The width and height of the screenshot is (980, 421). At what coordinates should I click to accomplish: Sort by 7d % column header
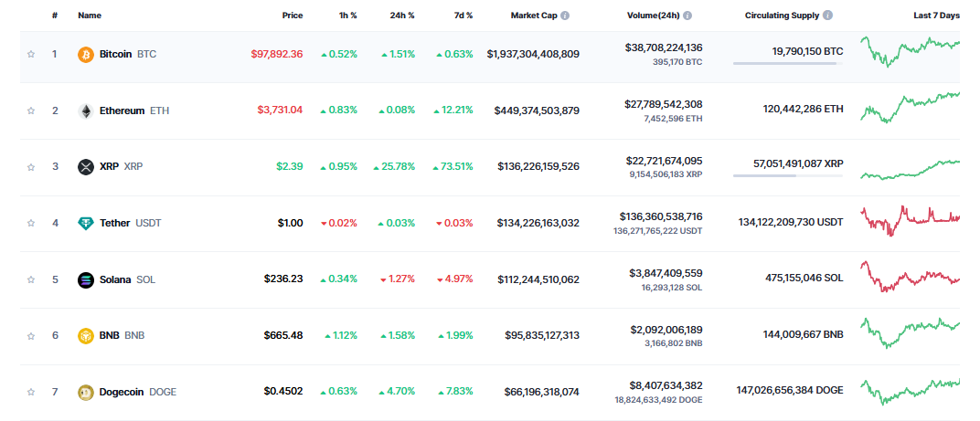(x=462, y=16)
